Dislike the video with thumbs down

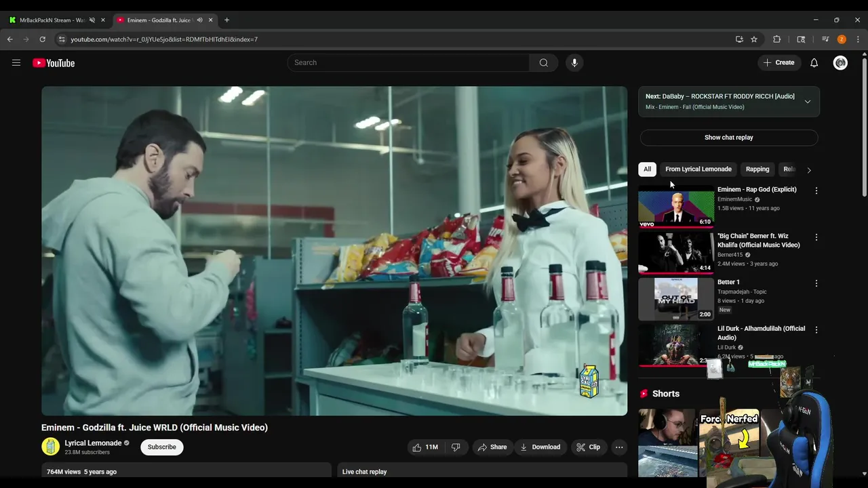coord(456,447)
